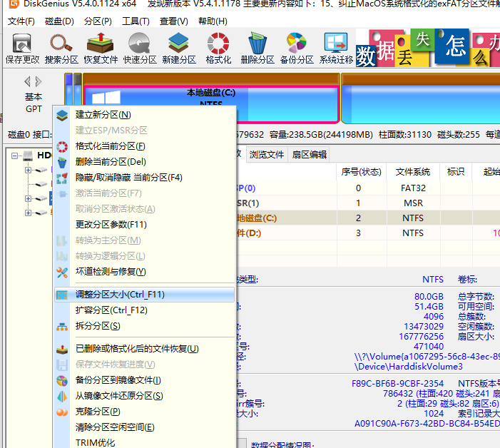
Task: Choose 建立新分区(N) from context menu
Action: pyautogui.click(x=145, y=115)
